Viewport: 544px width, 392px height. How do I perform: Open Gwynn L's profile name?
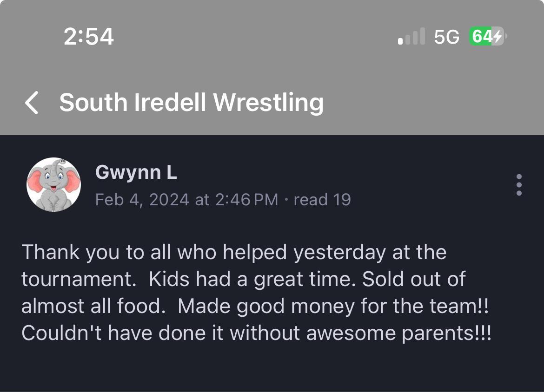pos(136,173)
